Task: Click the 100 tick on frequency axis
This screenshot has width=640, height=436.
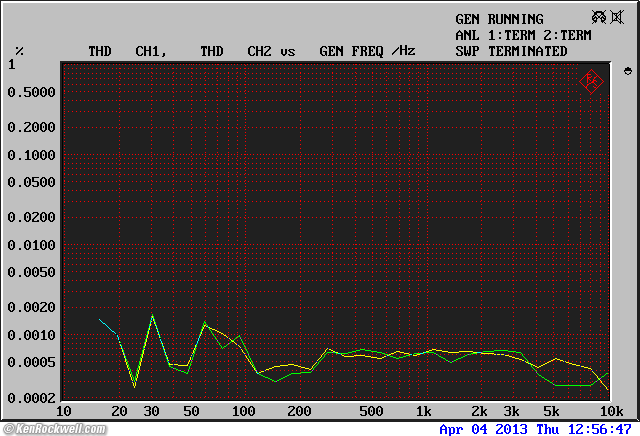Action: 243,412
